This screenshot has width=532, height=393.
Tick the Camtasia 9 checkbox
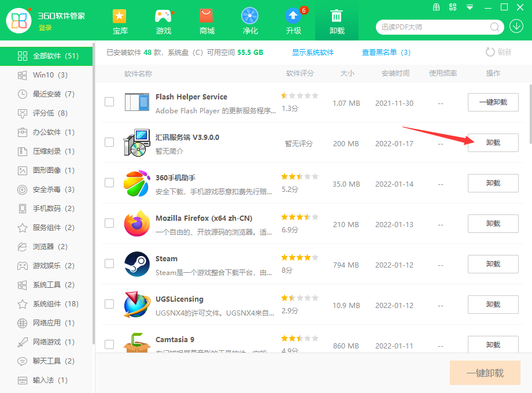(109, 344)
